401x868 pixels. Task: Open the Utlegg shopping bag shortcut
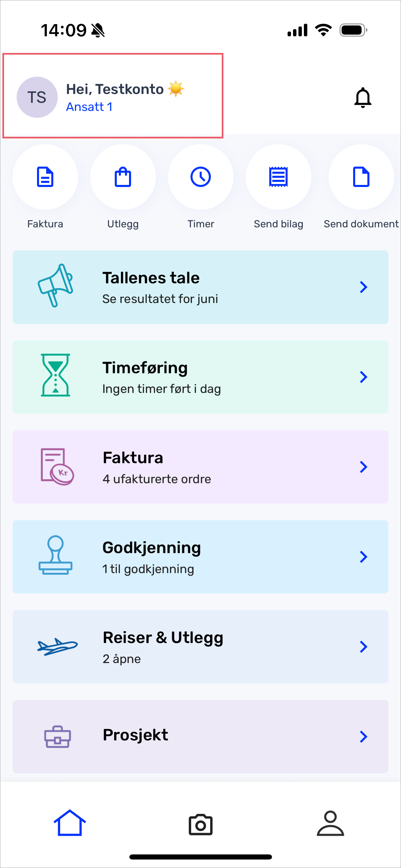123,177
